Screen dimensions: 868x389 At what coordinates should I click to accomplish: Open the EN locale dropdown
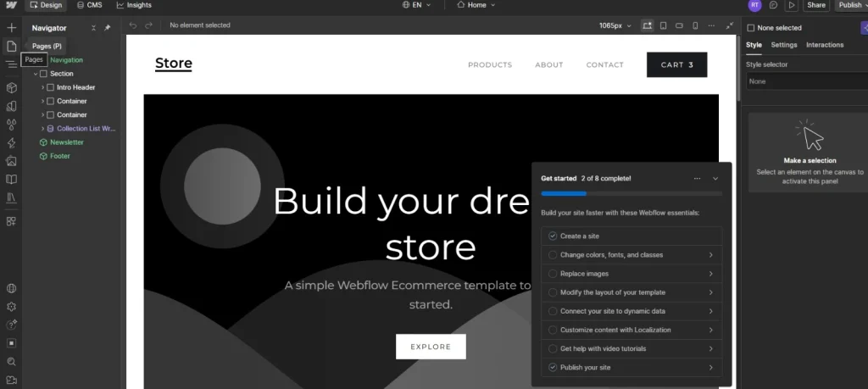tap(417, 5)
